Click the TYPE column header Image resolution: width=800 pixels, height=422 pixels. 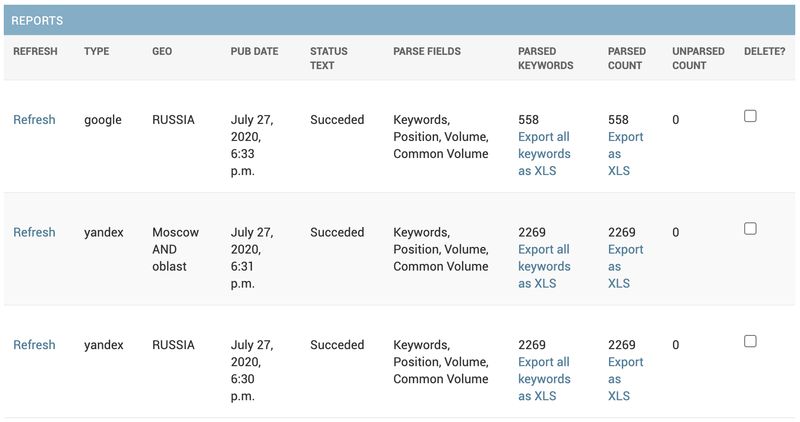(97, 51)
